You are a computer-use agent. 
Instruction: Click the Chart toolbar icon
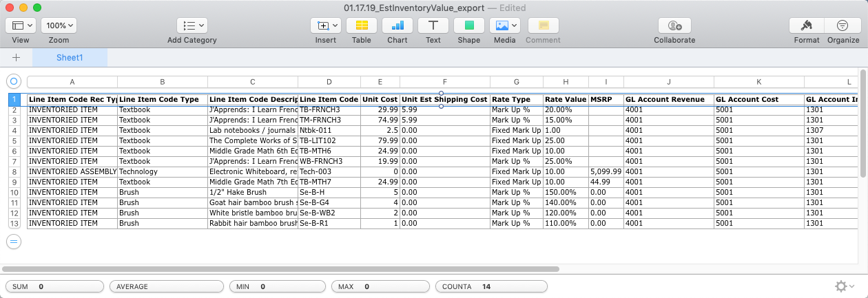pyautogui.click(x=397, y=25)
